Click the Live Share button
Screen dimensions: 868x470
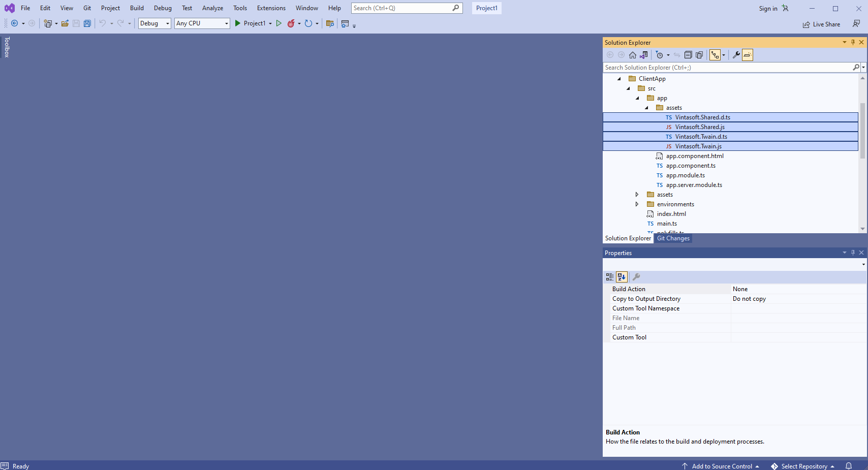821,24
